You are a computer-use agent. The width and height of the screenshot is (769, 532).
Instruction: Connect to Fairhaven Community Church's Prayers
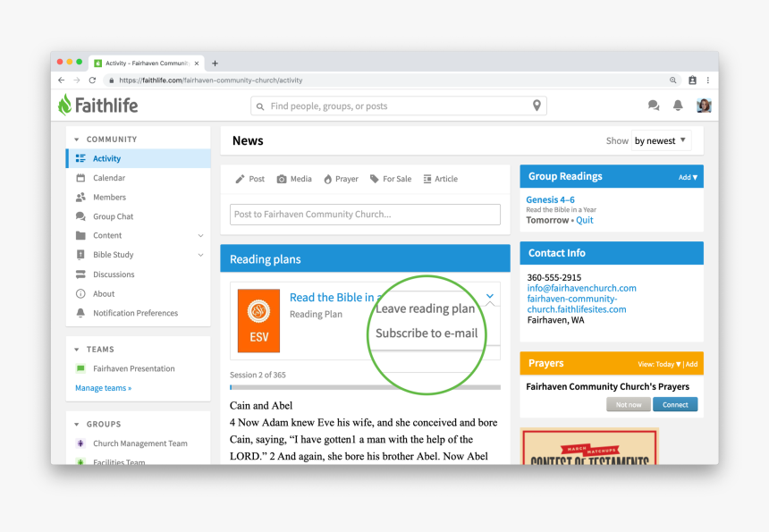[x=675, y=404]
